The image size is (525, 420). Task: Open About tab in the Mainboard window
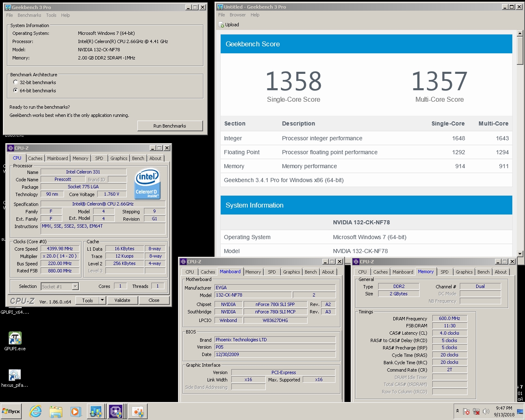328,272
